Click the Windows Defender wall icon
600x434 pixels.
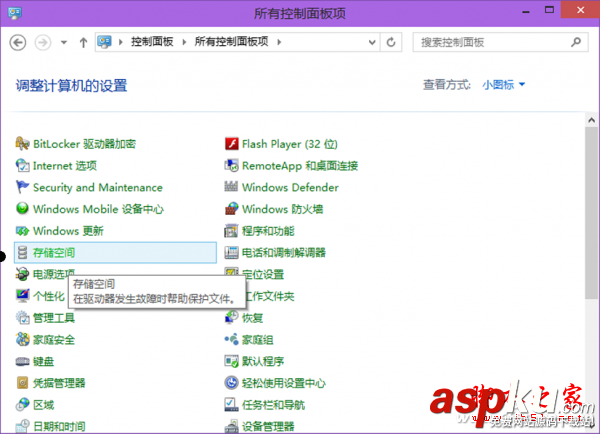(231, 186)
